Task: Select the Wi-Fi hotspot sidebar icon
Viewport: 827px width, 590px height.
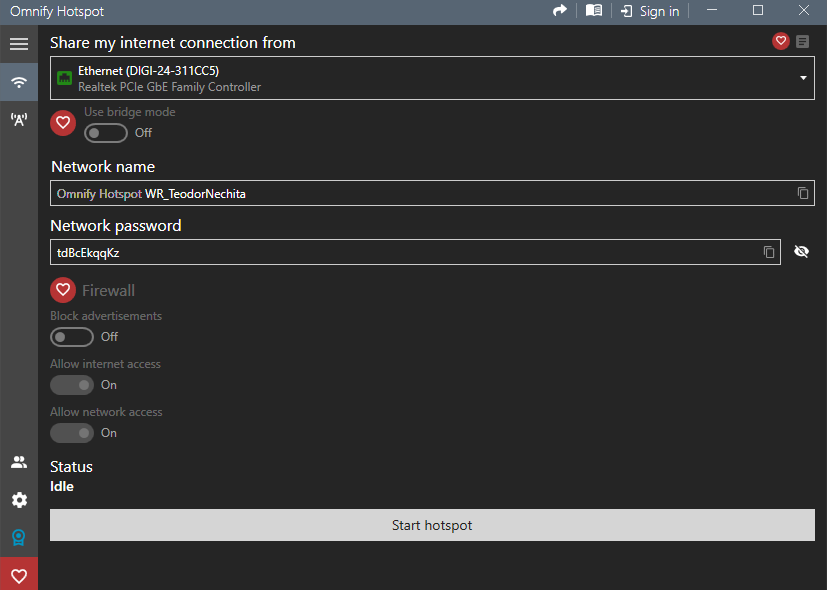Action: point(19,82)
